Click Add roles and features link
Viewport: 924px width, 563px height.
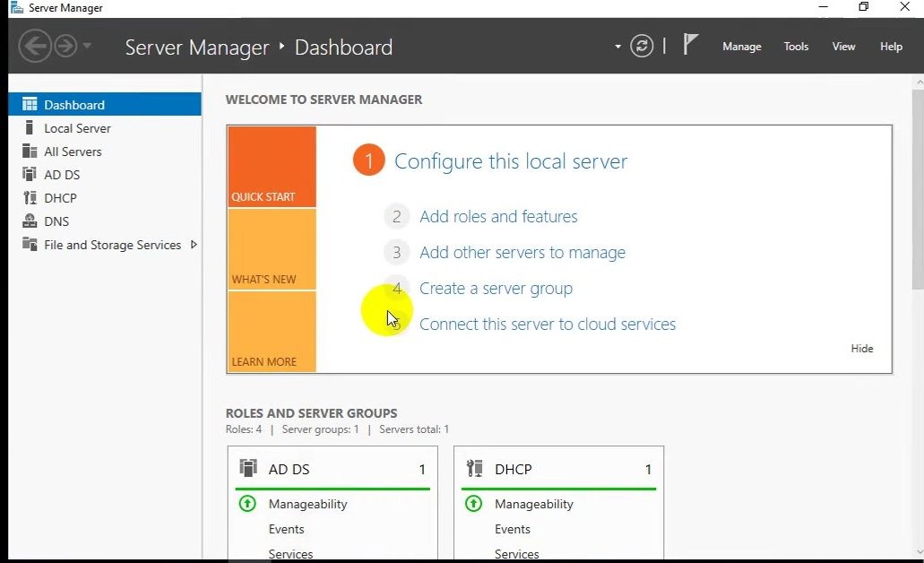point(498,216)
